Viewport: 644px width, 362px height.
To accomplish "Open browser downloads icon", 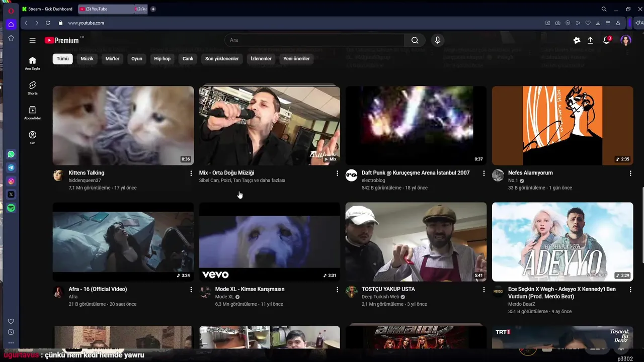I will pos(598,23).
